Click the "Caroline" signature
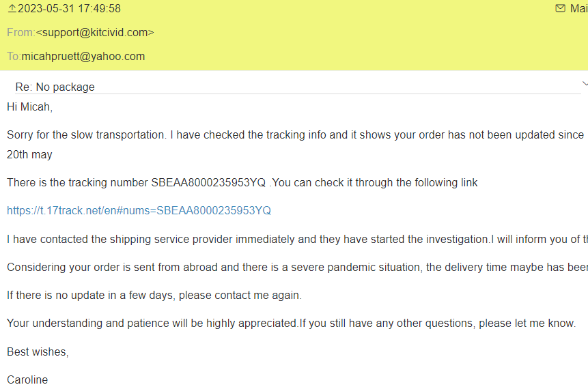This screenshot has height=387, width=588. tap(27, 379)
